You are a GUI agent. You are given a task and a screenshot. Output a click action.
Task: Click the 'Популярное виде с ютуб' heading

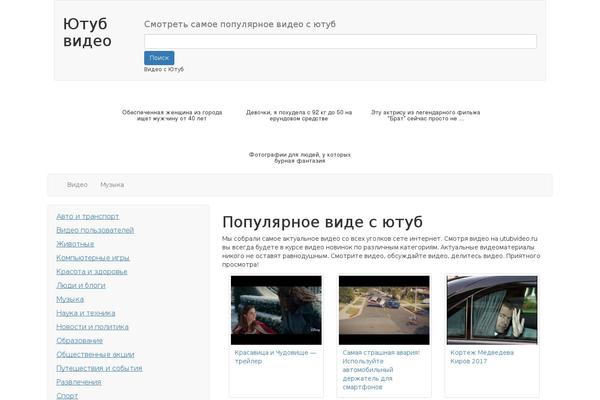click(x=322, y=222)
